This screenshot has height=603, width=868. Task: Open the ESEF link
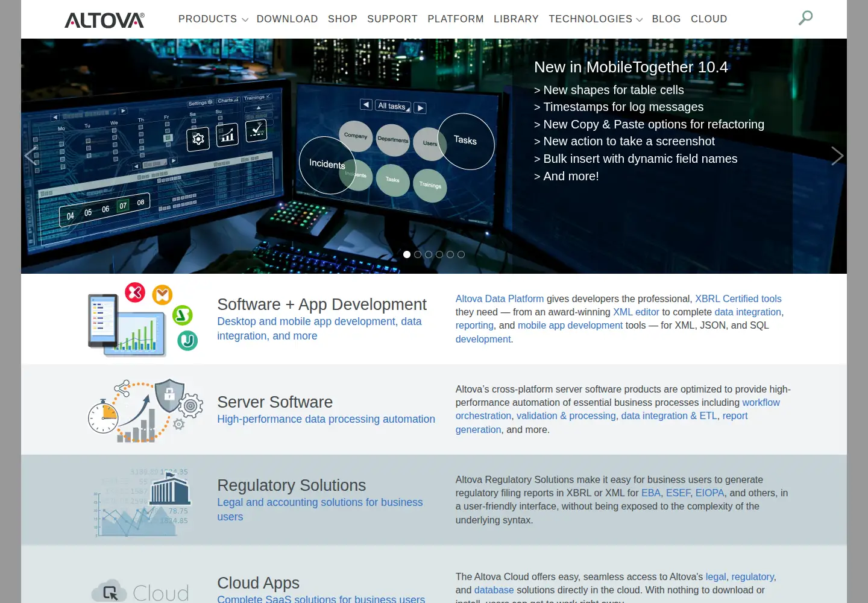pyautogui.click(x=678, y=493)
